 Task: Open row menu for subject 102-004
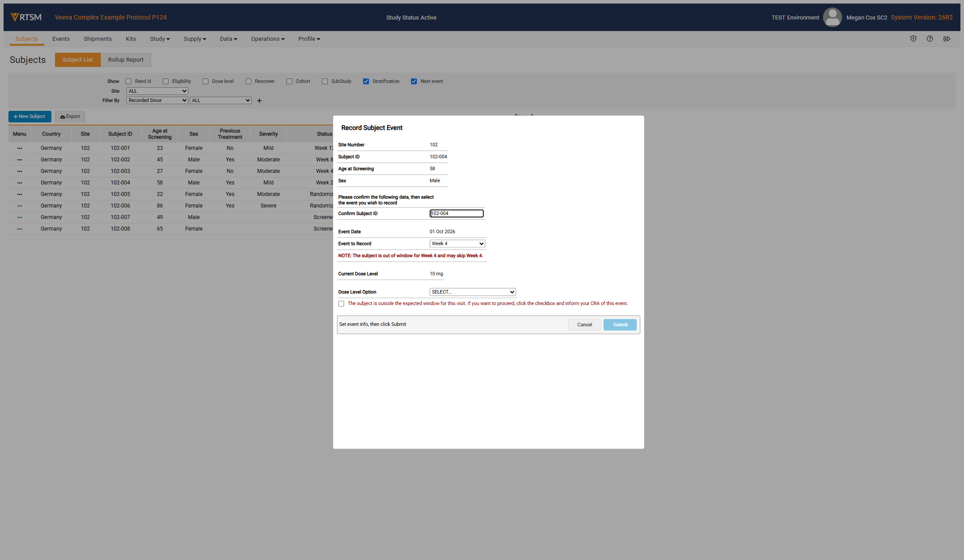click(20, 183)
